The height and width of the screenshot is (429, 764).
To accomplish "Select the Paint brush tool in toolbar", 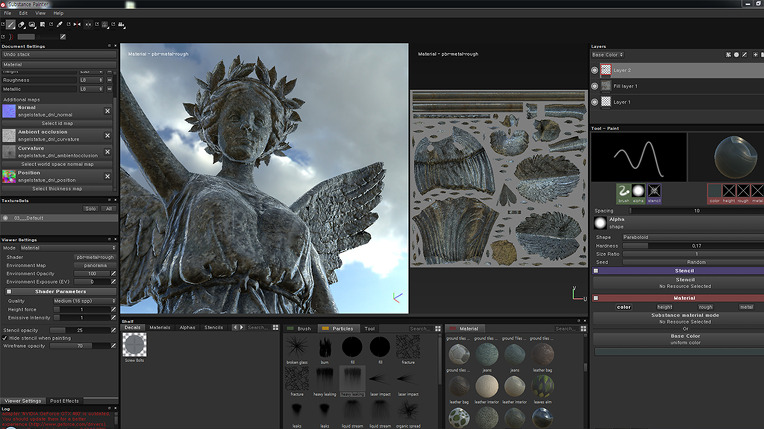I will click(x=11, y=24).
